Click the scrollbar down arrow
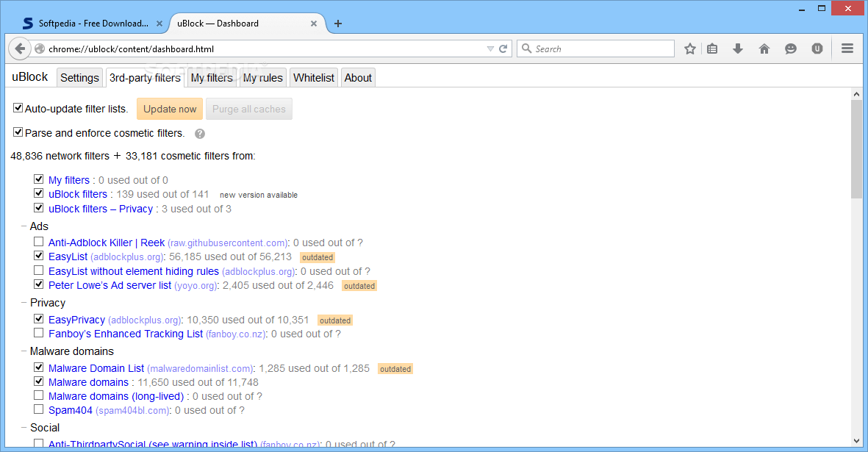The width and height of the screenshot is (868, 452). pyautogui.click(x=856, y=440)
